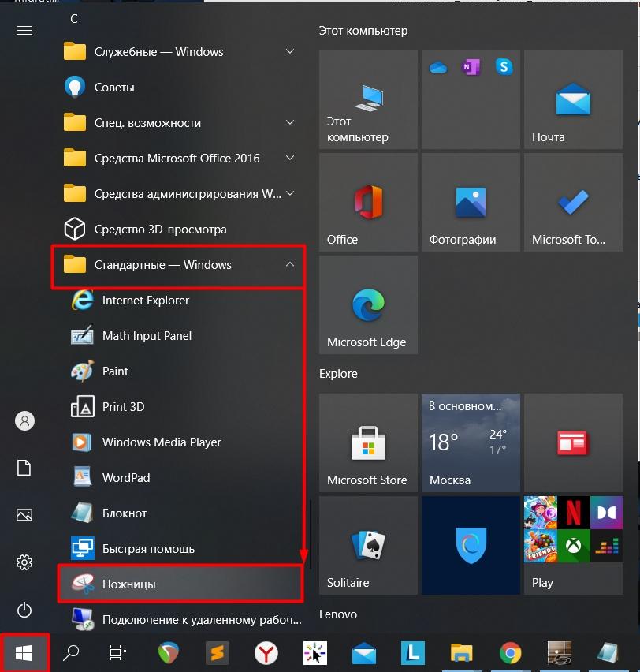Image resolution: width=640 pixels, height=672 pixels.
Task: Open the Solitaire tile
Action: (x=368, y=546)
